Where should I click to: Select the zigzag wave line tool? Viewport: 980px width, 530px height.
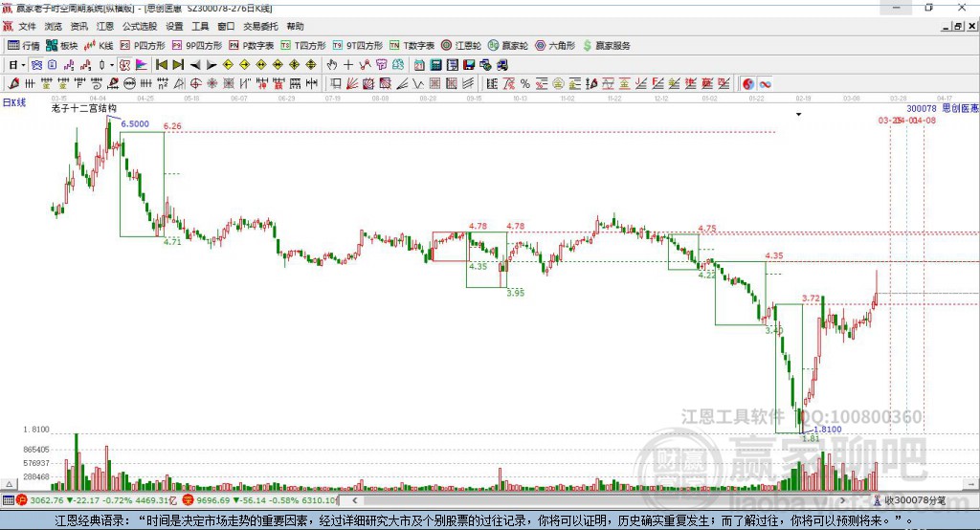tap(418, 84)
